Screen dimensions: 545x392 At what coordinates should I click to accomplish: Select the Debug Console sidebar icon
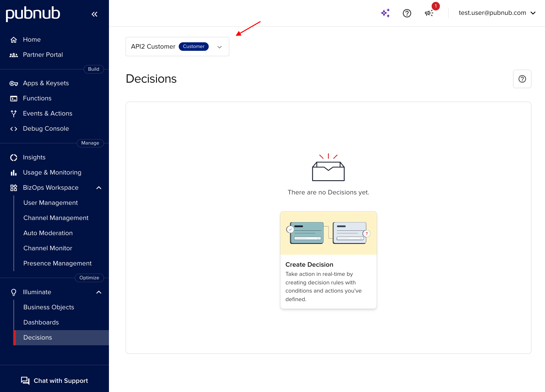coord(14,128)
